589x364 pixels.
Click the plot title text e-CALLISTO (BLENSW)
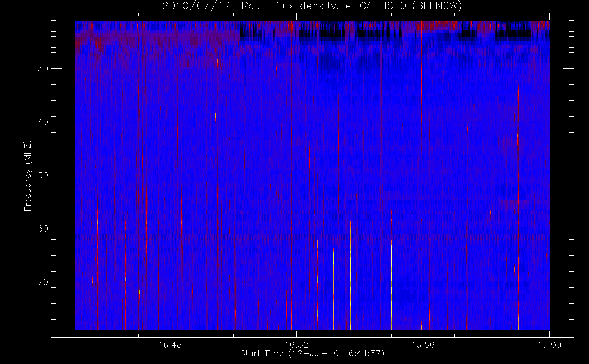pyautogui.click(x=403, y=6)
